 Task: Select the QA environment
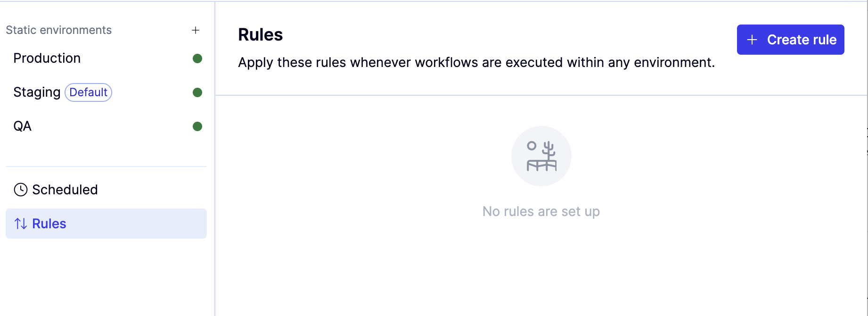(x=106, y=126)
